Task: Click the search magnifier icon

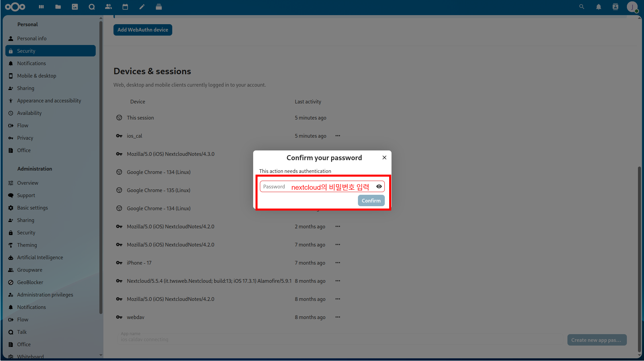Action: click(x=582, y=7)
